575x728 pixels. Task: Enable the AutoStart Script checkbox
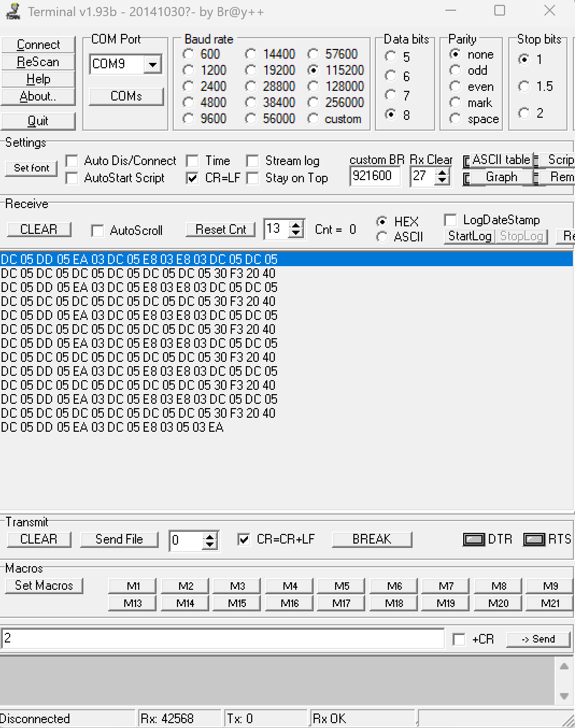click(x=72, y=178)
